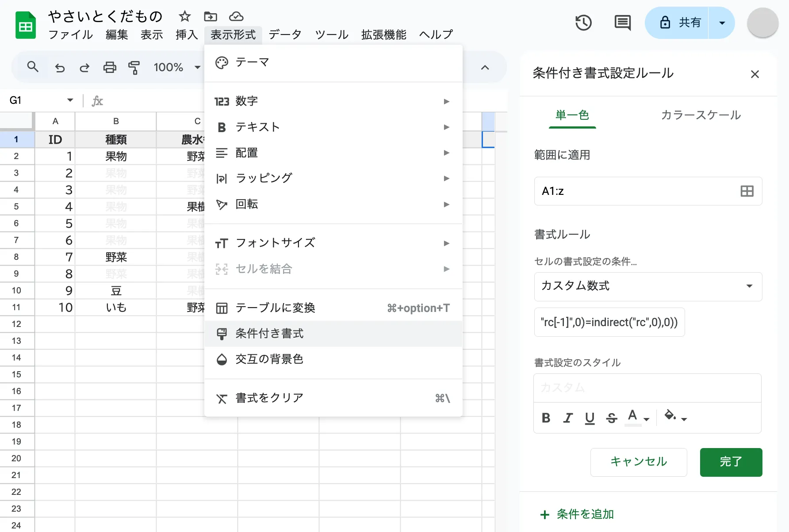Star the やさいとくだもの document
This screenshot has height=532, width=789.
pos(184,17)
